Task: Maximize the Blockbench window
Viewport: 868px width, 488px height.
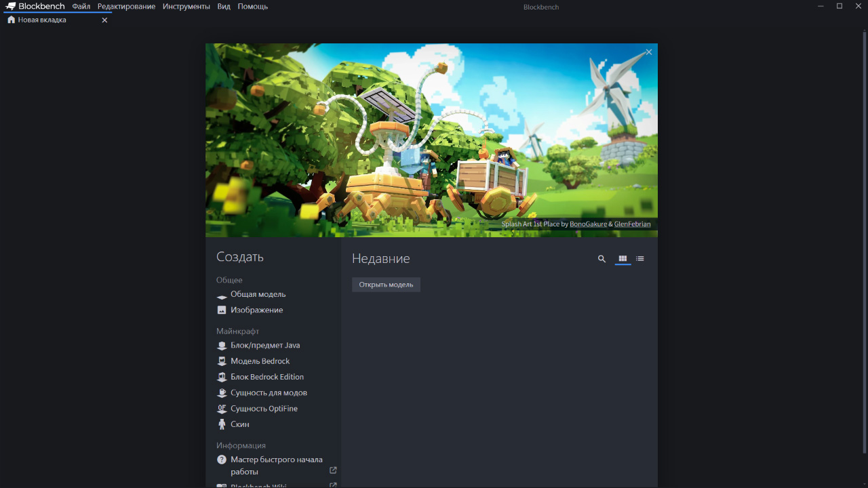Action: pos(840,6)
